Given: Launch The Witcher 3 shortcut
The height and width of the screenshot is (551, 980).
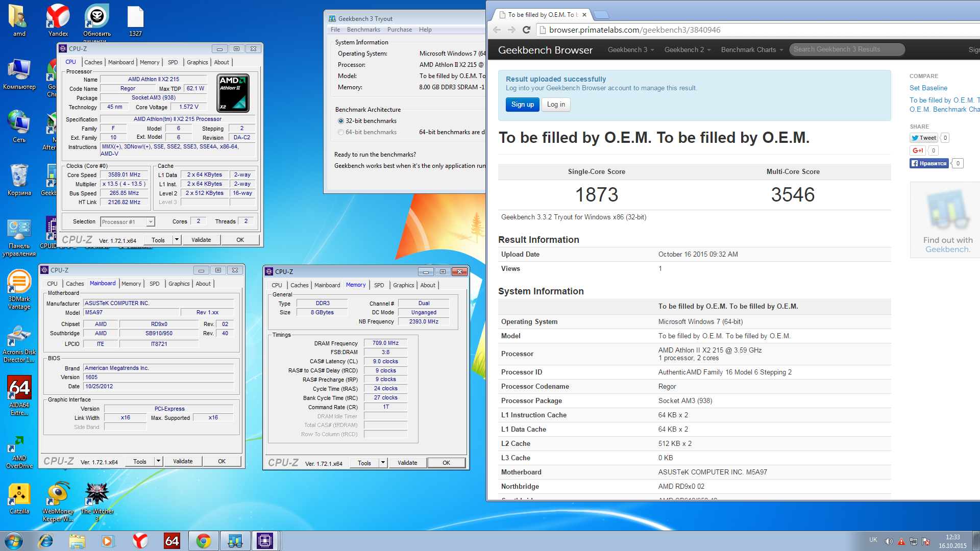Looking at the screenshot, I should coord(97,502).
